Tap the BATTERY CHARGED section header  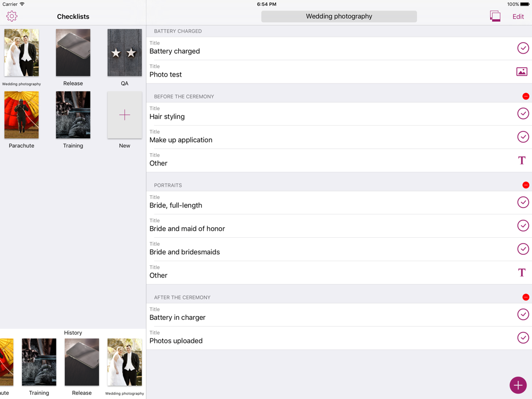tap(178, 31)
